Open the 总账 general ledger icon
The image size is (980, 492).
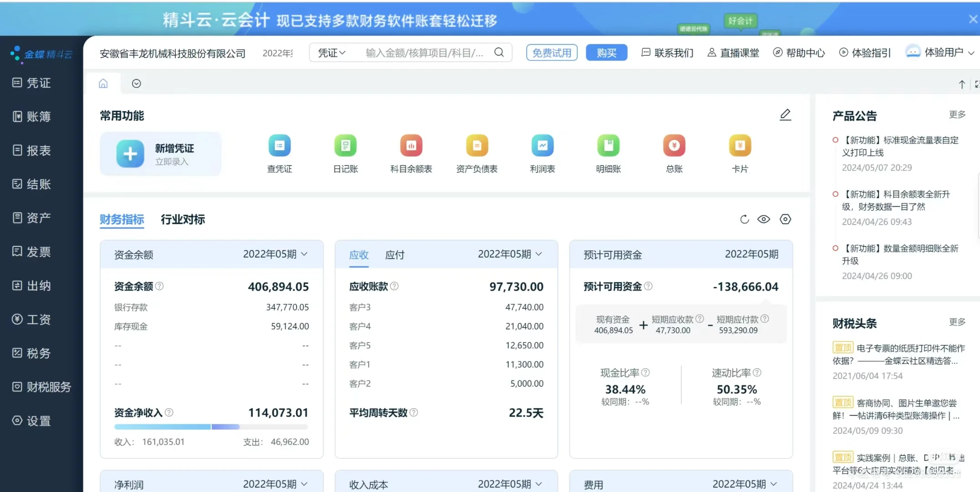pos(674,146)
